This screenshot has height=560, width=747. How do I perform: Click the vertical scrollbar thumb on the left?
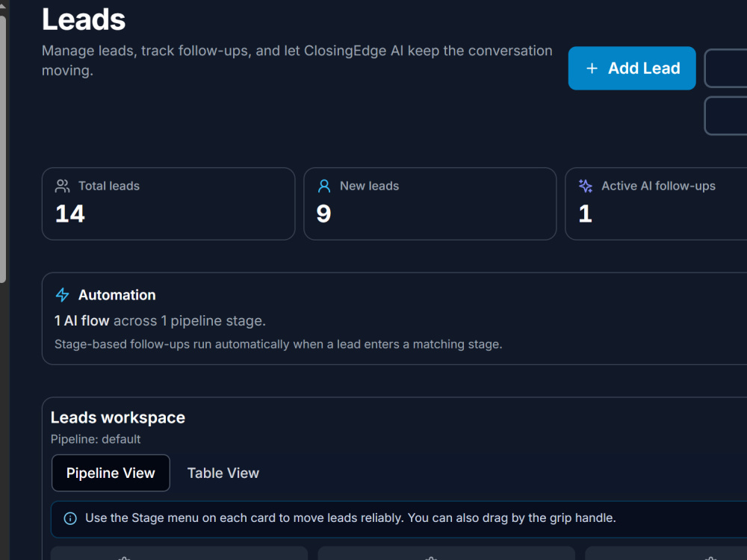[3, 149]
